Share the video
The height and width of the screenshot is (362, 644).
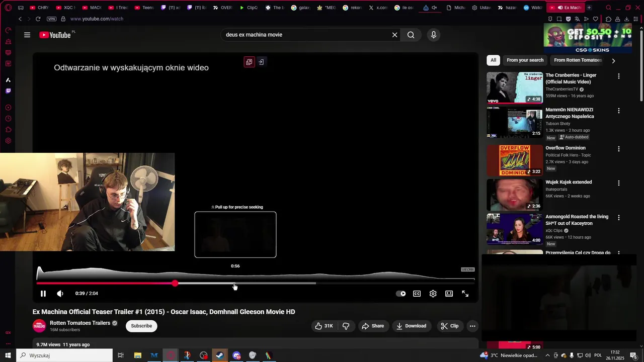pyautogui.click(x=373, y=326)
